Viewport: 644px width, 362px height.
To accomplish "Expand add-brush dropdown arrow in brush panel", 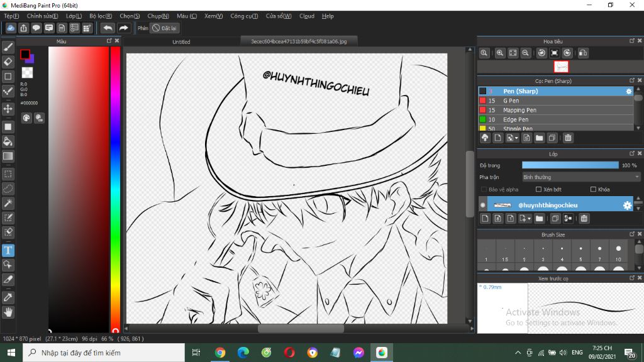I will [x=516, y=138].
